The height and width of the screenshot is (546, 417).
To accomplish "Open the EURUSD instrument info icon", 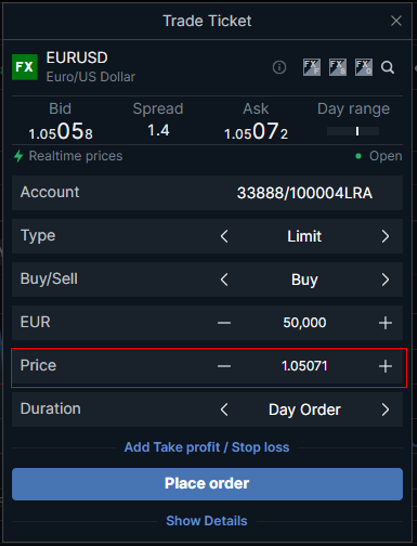I will pyautogui.click(x=279, y=67).
